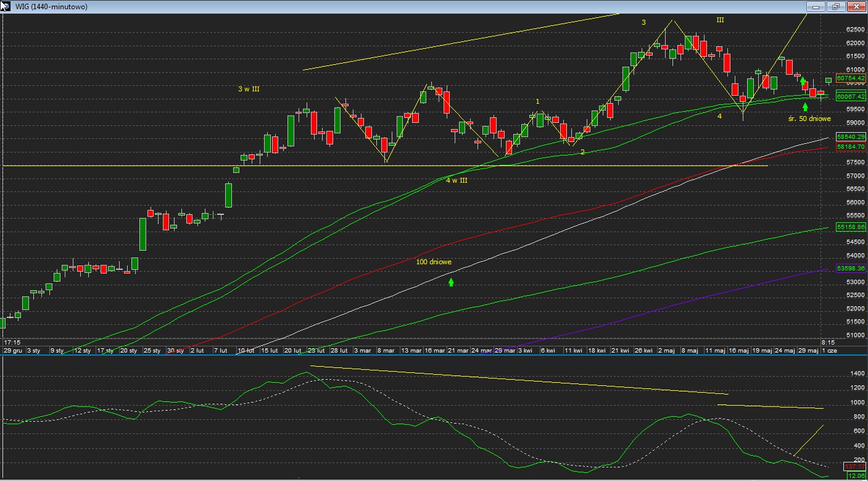Image resolution: width=868 pixels, height=481 pixels.
Task: Select the 'śr. 50 dniowe' annotation
Action: click(809, 119)
